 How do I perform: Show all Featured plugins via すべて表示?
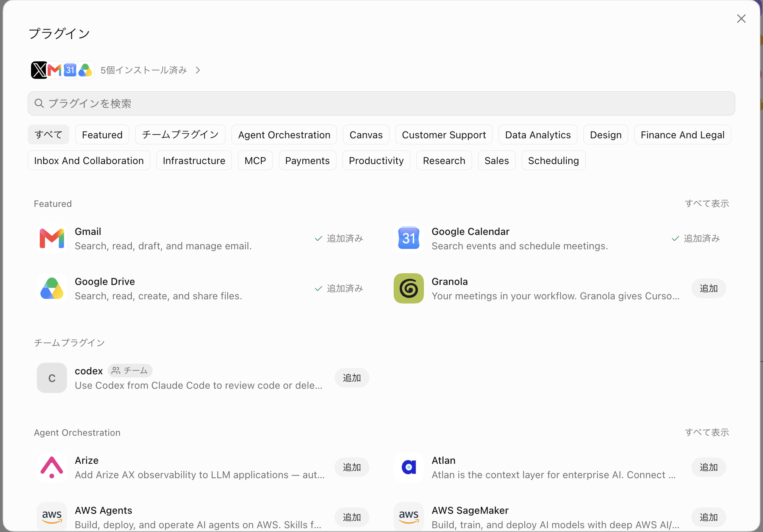(707, 203)
